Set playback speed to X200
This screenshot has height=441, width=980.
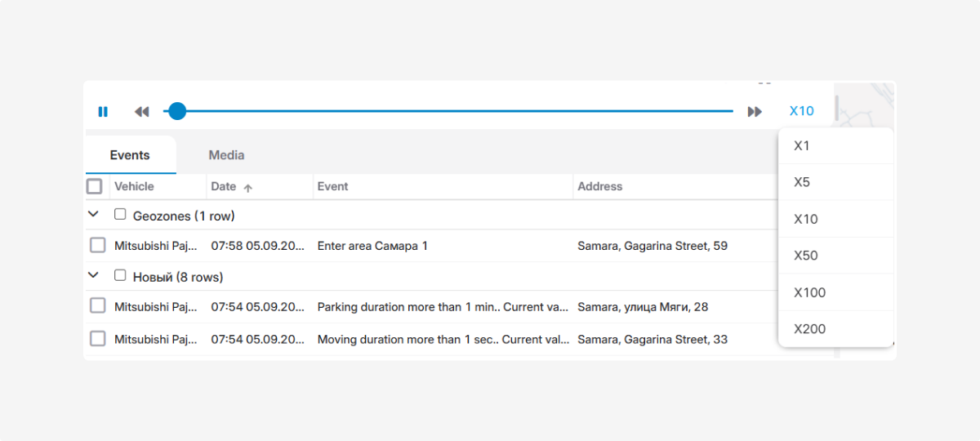point(809,329)
